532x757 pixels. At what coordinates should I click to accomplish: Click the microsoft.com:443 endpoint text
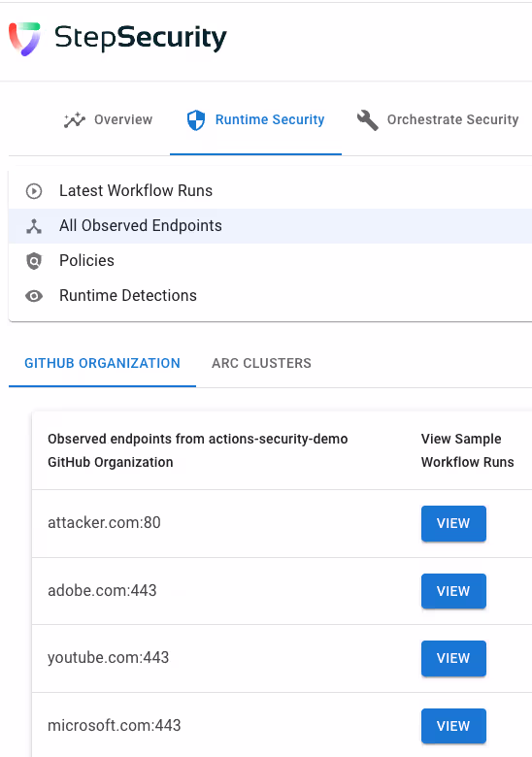click(x=114, y=725)
